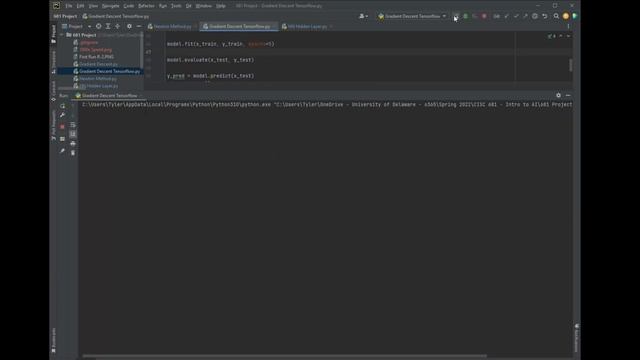Screen dimensions: 640x360
Task: Open the Window menu
Action: (x=203, y=6)
